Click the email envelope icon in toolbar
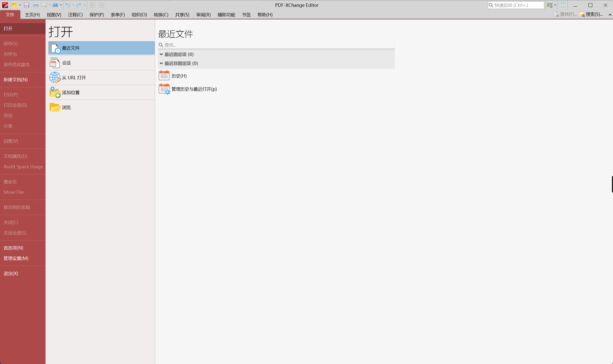This screenshot has width=613, height=364. [44, 5]
